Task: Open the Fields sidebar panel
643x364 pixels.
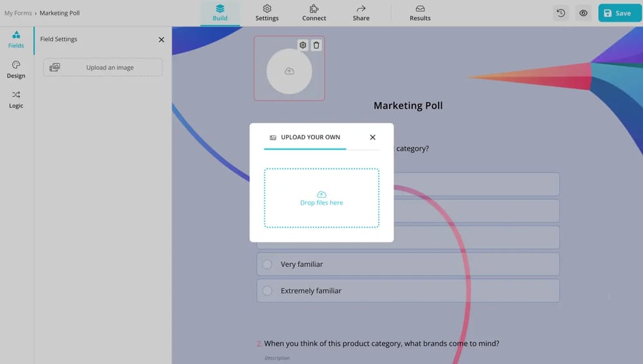Action: 16,39
